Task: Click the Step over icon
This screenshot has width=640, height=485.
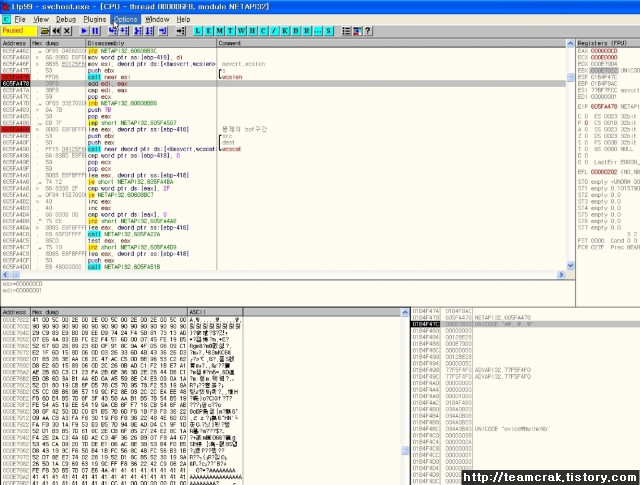Action: (124, 31)
